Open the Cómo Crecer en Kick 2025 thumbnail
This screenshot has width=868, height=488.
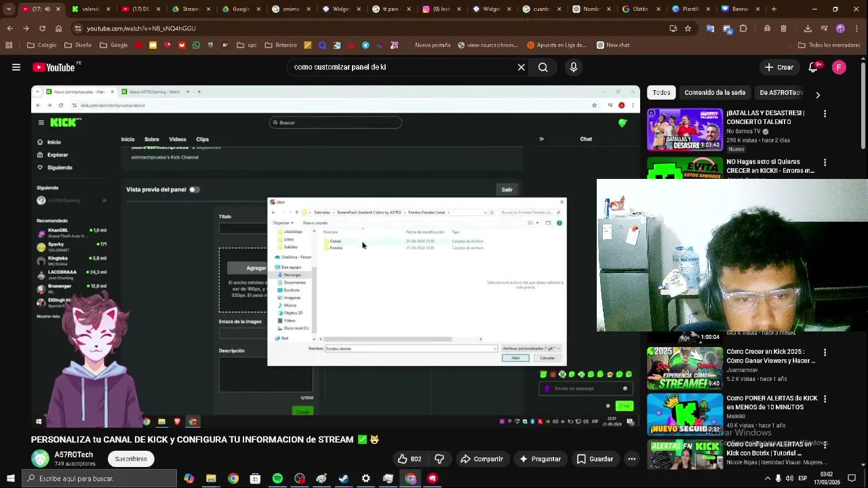(684, 368)
